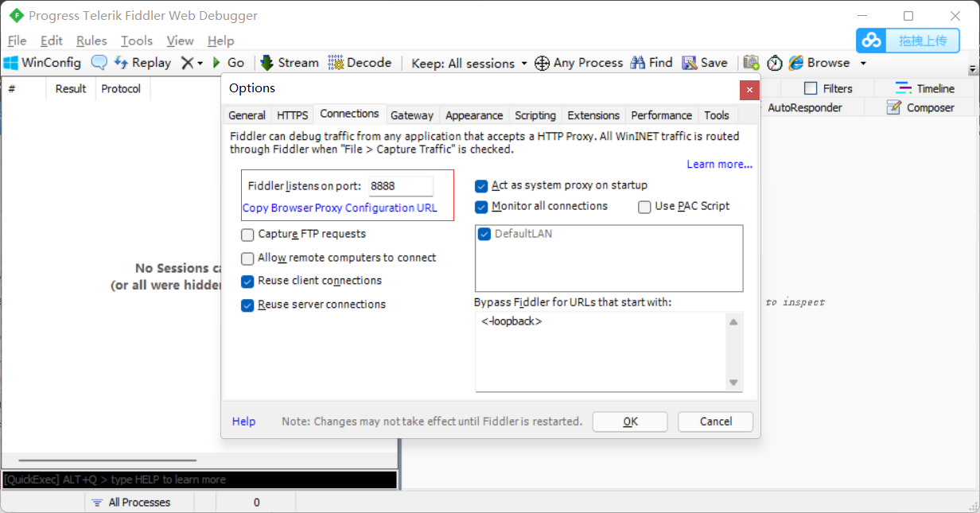
Task: Expand the dropdown arrow beside Browse
Action: click(863, 63)
